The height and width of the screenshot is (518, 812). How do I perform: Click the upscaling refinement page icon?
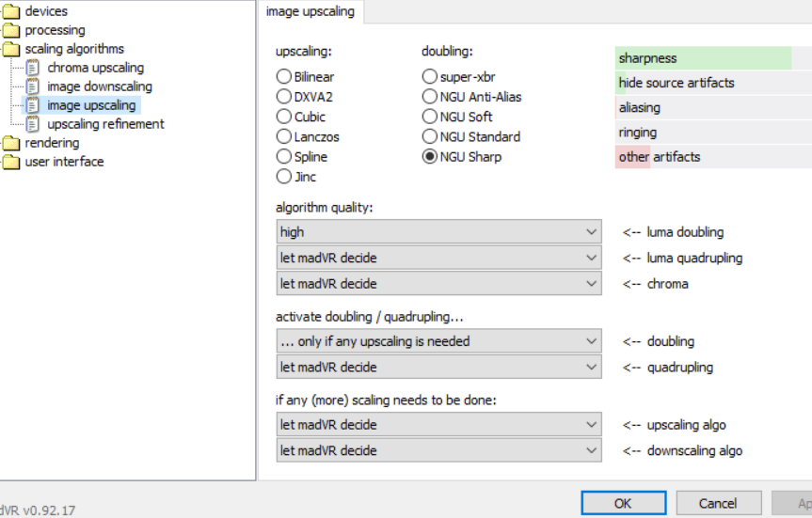pos(33,124)
